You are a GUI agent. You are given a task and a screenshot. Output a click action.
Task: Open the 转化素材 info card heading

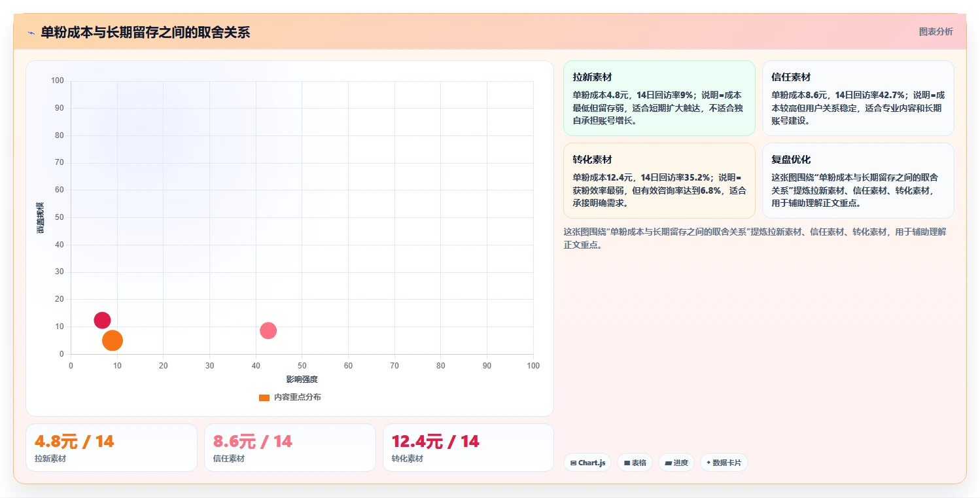tap(592, 160)
